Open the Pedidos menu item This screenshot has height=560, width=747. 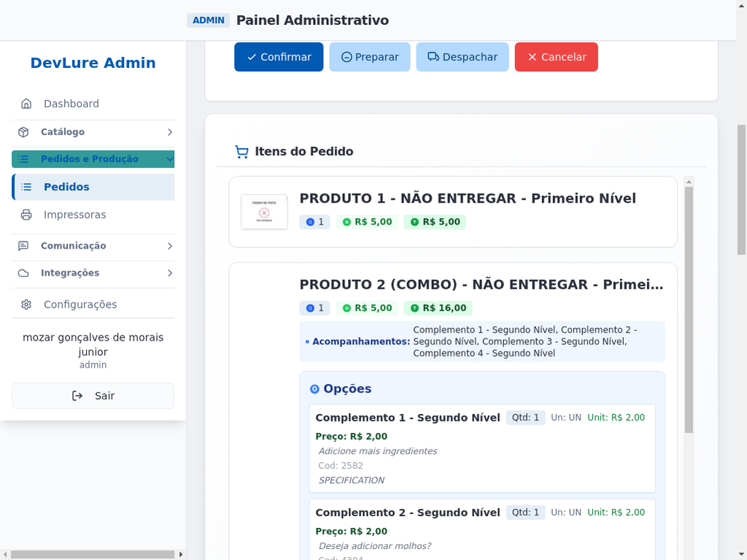click(66, 187)
